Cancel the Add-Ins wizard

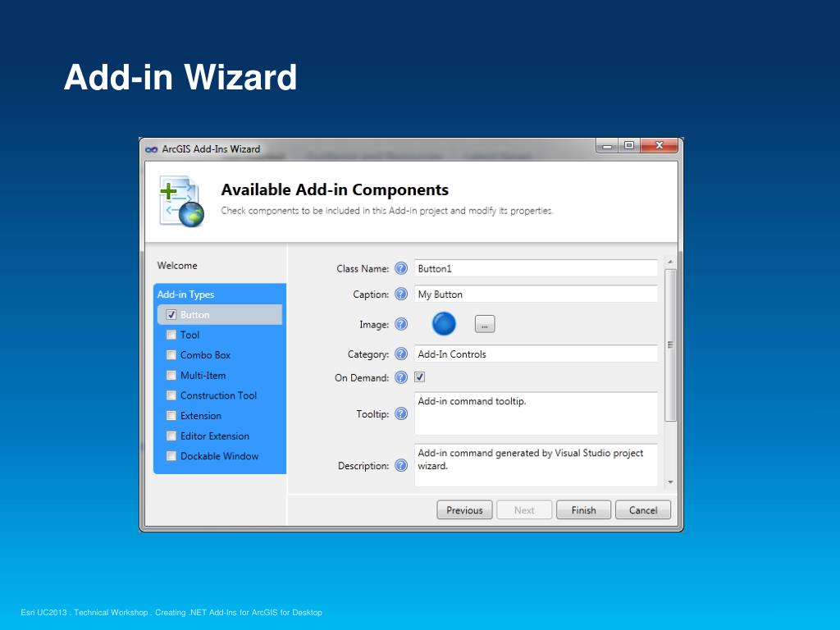point(643,510)
